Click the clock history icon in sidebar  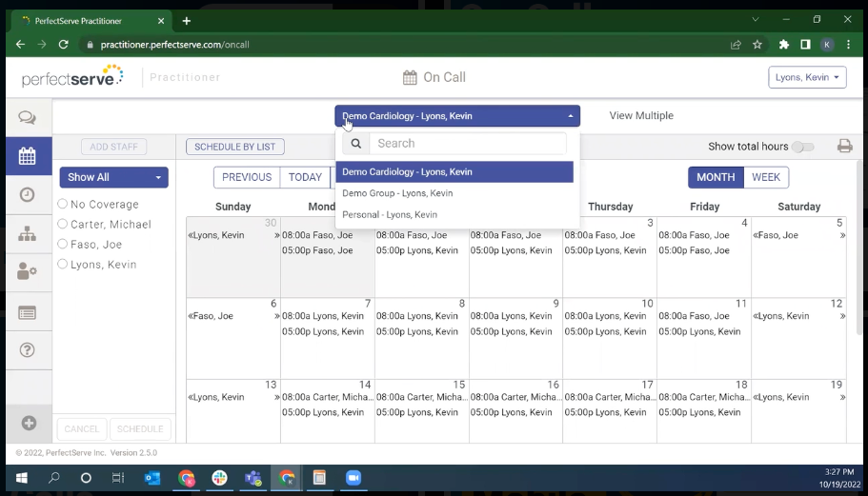[x=27, y=194]
